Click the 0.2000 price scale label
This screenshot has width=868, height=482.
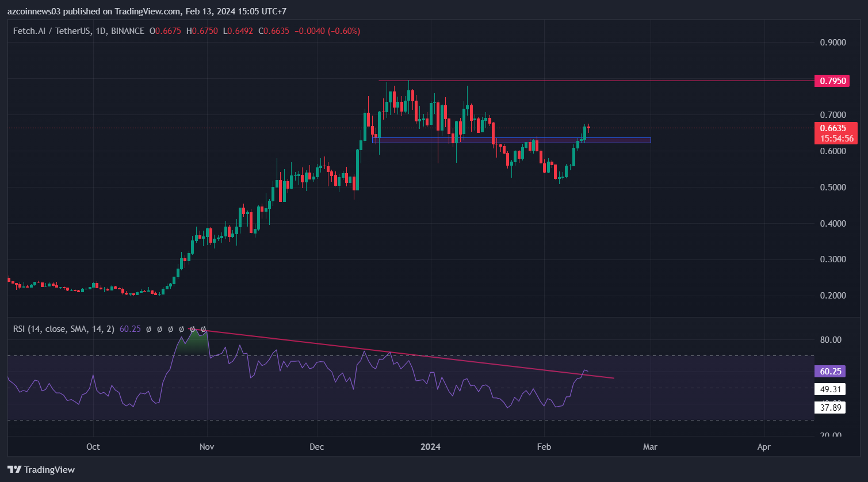pyautogui.click(x=832, y=296)
